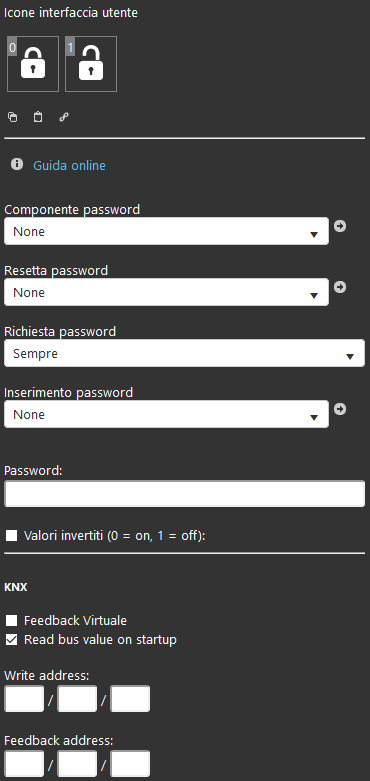Expand the Richiesta password Sempre dropdown
Viewport: 370px width, 781px height.
pyautogui.click(x=184, y=353)
